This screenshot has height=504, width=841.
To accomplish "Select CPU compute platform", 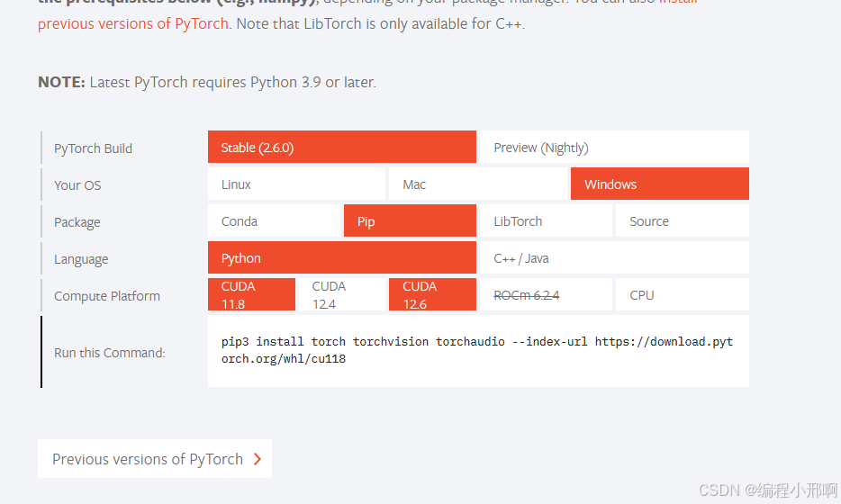I will (683, 294).
